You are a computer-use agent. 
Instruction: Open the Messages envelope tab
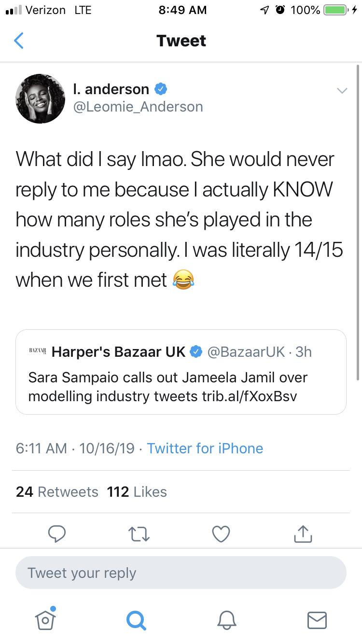coord(317,620)
